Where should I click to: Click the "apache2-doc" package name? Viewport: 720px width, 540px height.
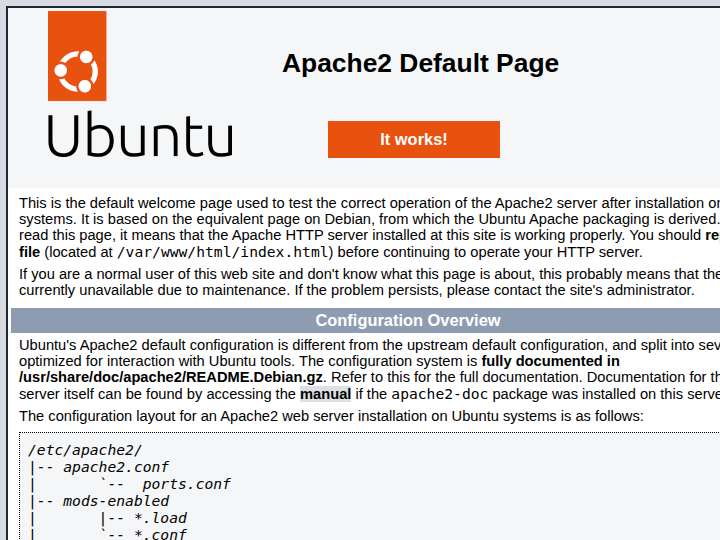(x=439, y=394)
